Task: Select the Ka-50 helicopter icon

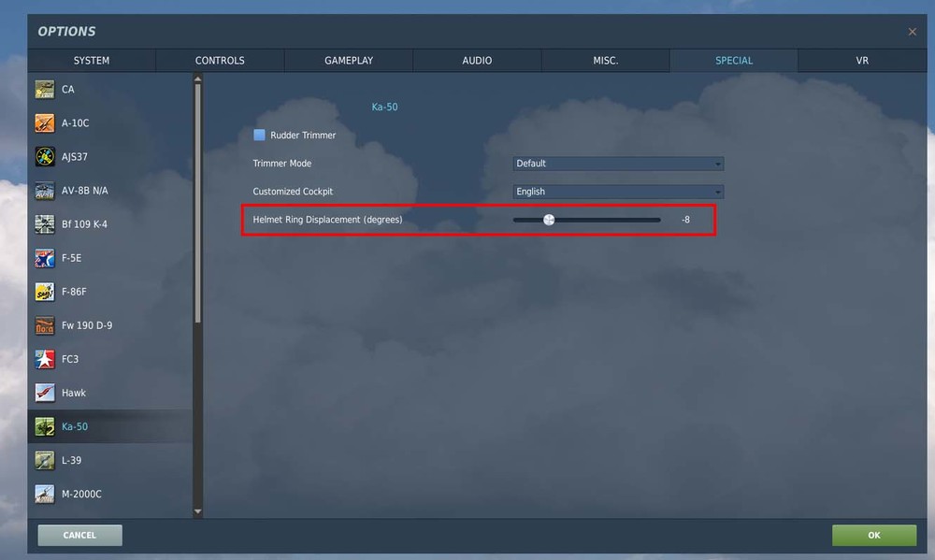Action: click(45, 426)
